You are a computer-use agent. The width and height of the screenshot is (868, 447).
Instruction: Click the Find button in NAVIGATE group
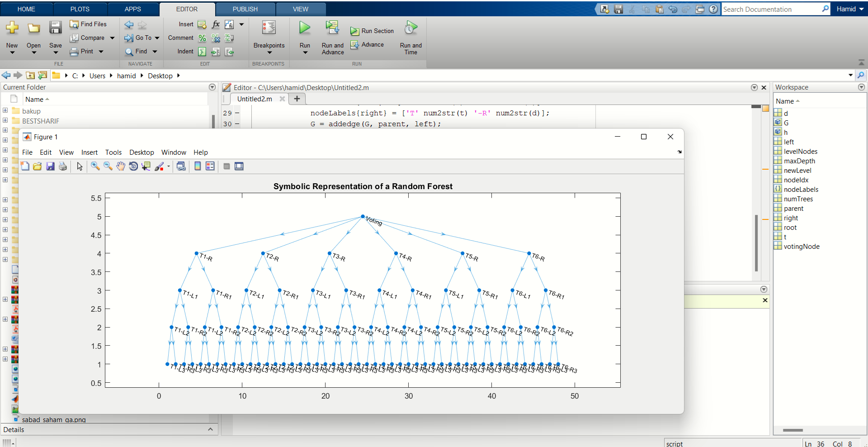coord(141,52)
